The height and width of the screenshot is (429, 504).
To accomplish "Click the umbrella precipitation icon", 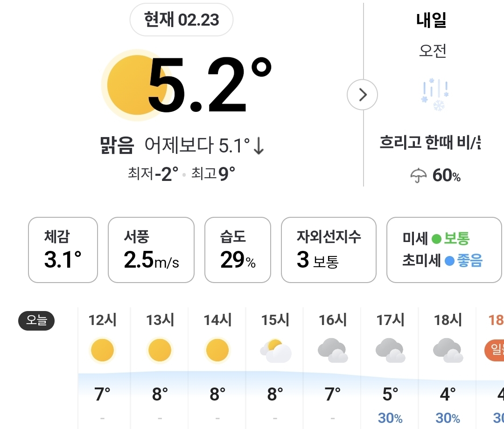I will pyautogui.click(x=418, y=176).
